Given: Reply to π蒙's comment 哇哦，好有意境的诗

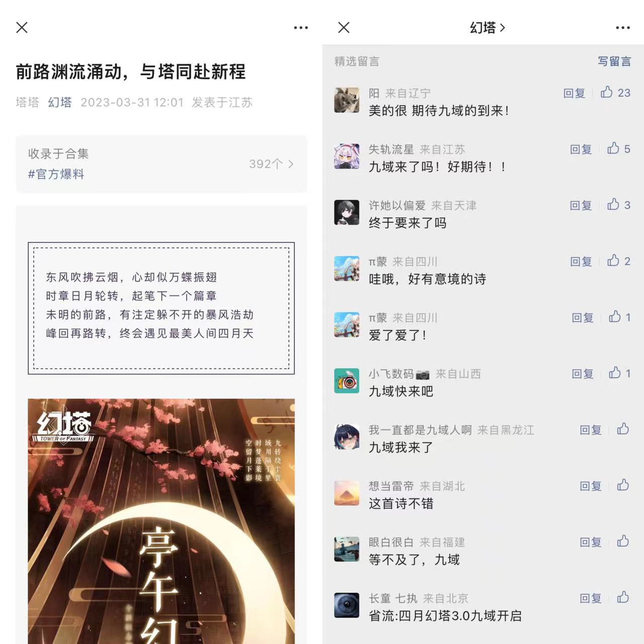Looking at the screenshot, I should (x=581, y=262).
